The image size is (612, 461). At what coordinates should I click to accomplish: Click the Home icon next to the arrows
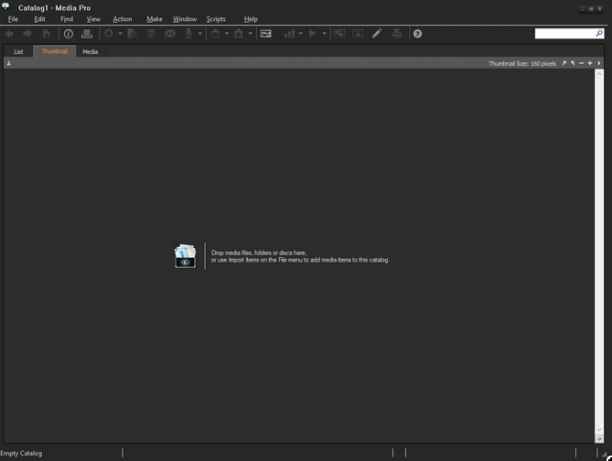coord(46,34)
